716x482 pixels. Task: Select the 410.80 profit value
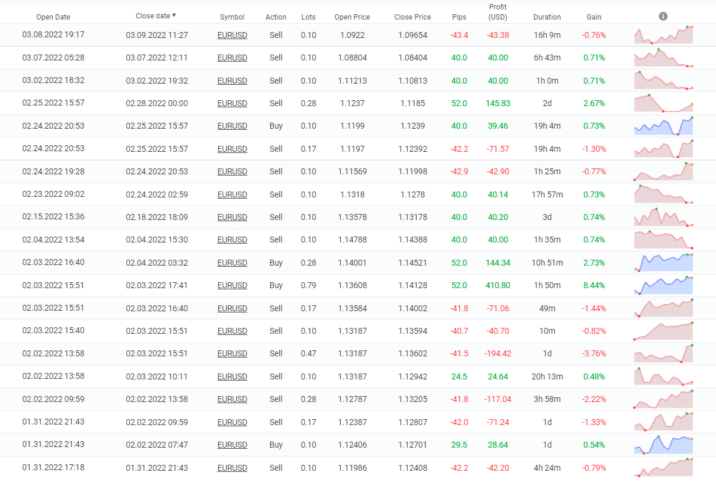[498, 286]
